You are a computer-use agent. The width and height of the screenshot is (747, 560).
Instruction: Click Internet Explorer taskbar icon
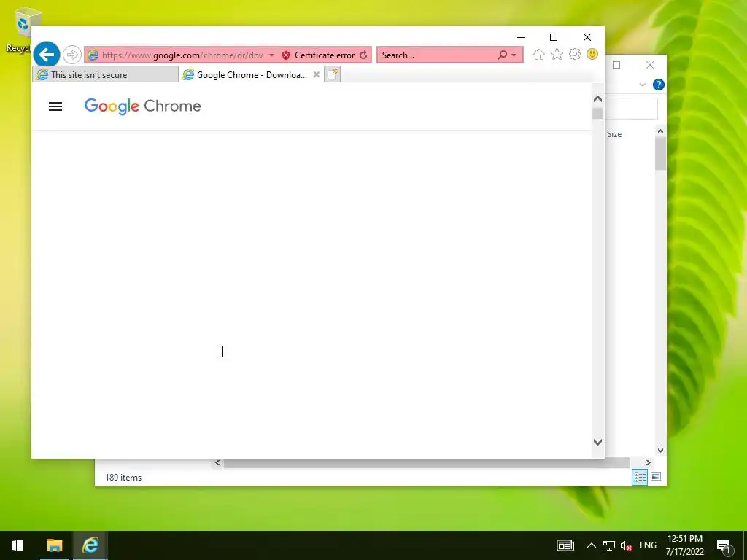[90, 545]
